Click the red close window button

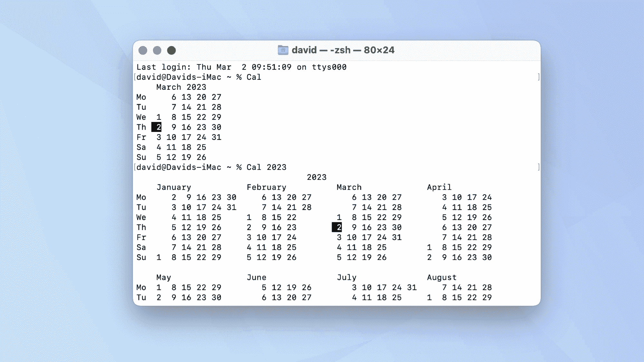[143, 51]
